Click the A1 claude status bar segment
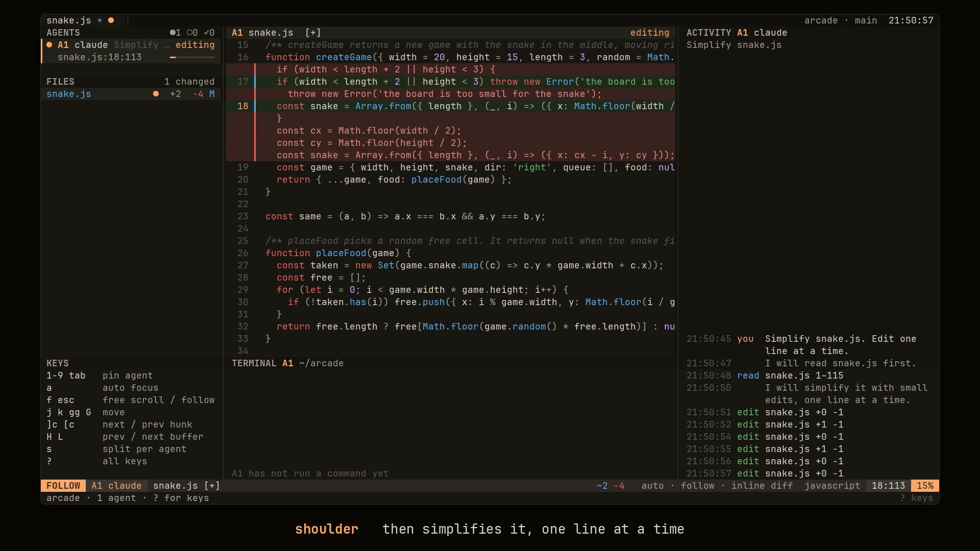 pyautogui.click(x=116, y=486)
